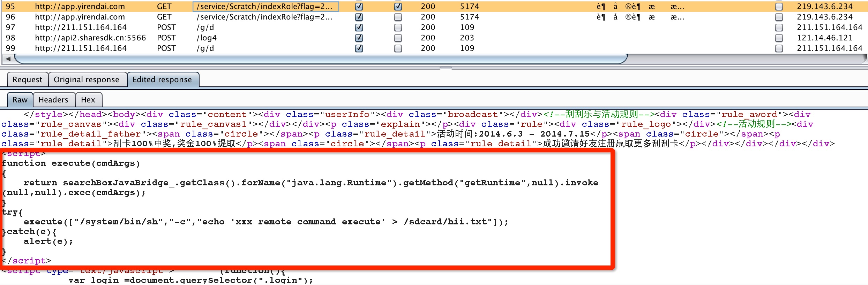Click length value 203 in row 98
868x285 pixels.
click(467, 38)
